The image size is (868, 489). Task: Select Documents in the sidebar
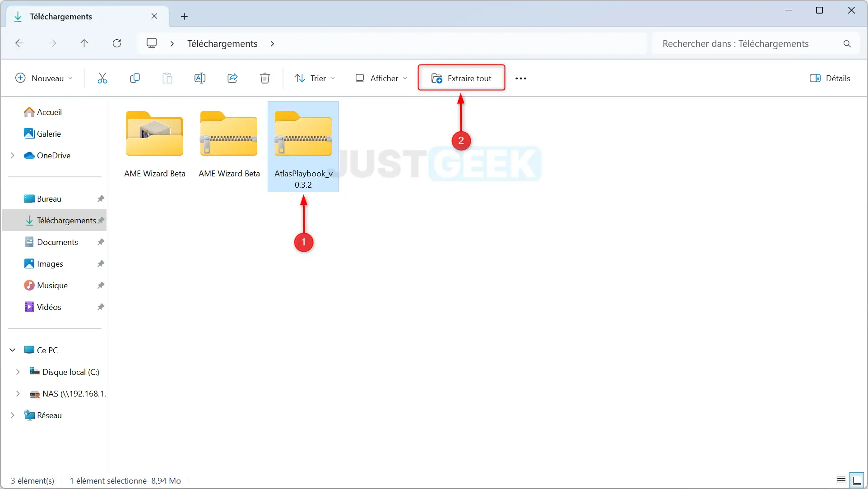(57, 242)
